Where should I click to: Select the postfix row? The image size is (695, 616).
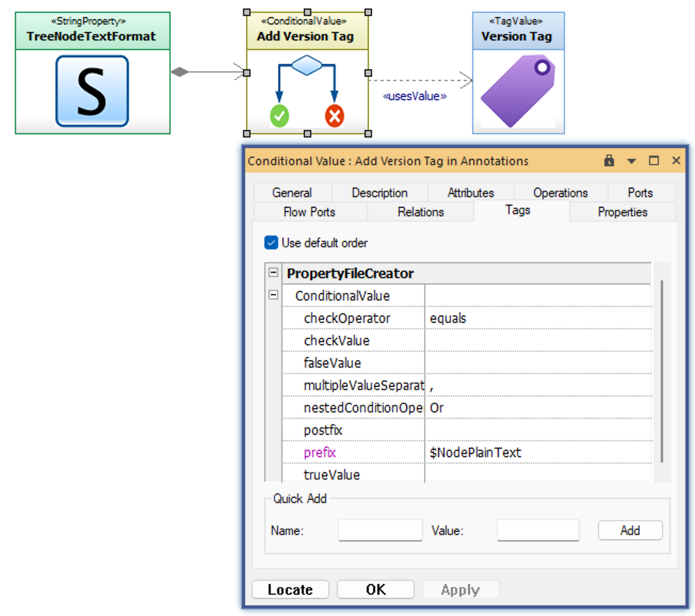pos(467,430)
